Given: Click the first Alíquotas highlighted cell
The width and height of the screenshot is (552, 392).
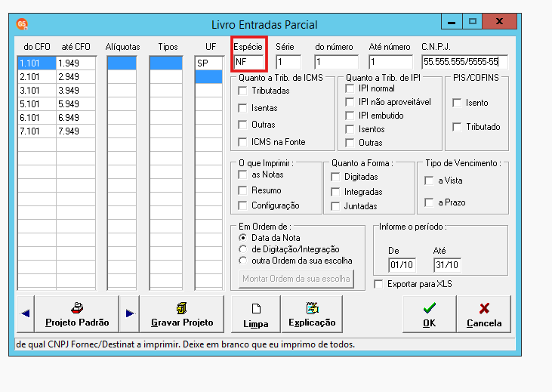Looking at the screenshot, I should tap(122, 63).
